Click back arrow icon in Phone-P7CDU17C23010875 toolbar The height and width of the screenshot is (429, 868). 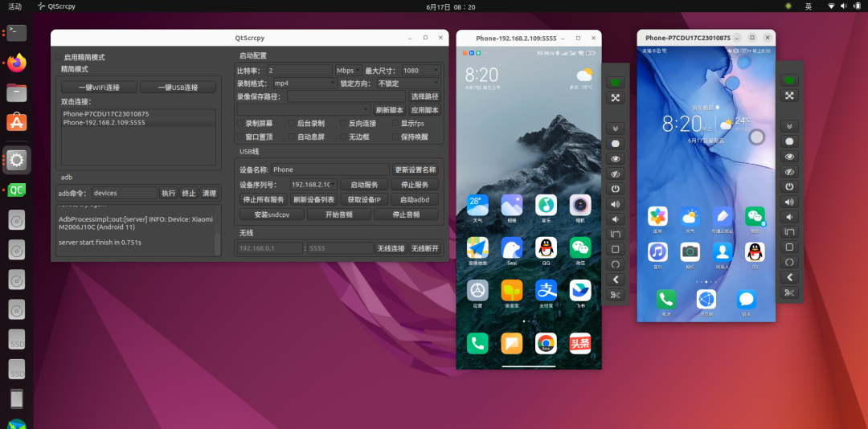(x=789, y=277)
